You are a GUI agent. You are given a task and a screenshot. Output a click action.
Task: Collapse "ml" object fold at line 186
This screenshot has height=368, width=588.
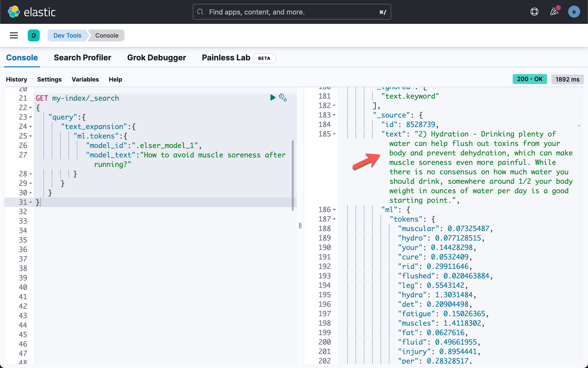click(x=334, y=209)
